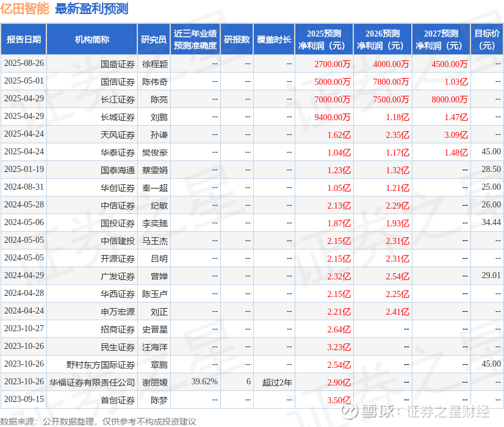Viewport: 504px width, 427px height.
Task: Click the 数据来源 footer note
Action: (x=98, y=422)
